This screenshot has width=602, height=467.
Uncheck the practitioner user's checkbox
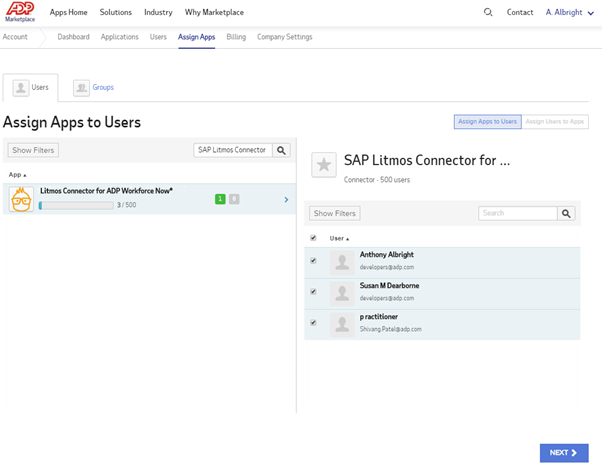point(313,323)
